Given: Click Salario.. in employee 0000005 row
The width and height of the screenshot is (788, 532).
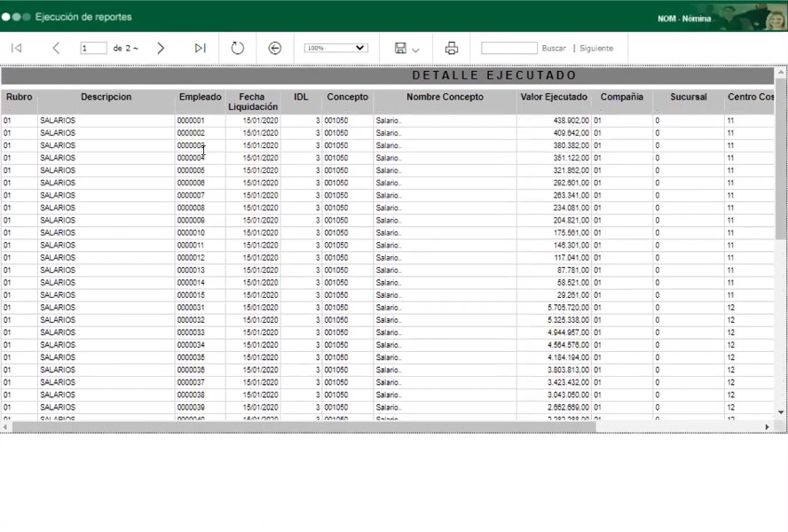Looking at the screenshot, I should (x=389, y=171).
